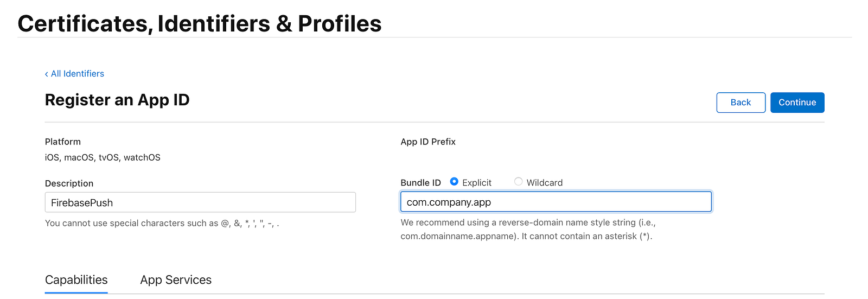Open the App Services tab
This screenshot has width=868, height=299.
click(x=176, y=280)
